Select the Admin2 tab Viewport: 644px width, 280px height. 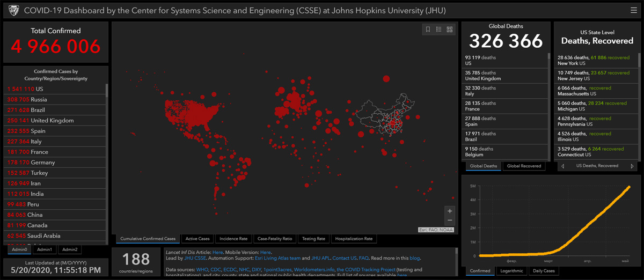tap(69, 249)
